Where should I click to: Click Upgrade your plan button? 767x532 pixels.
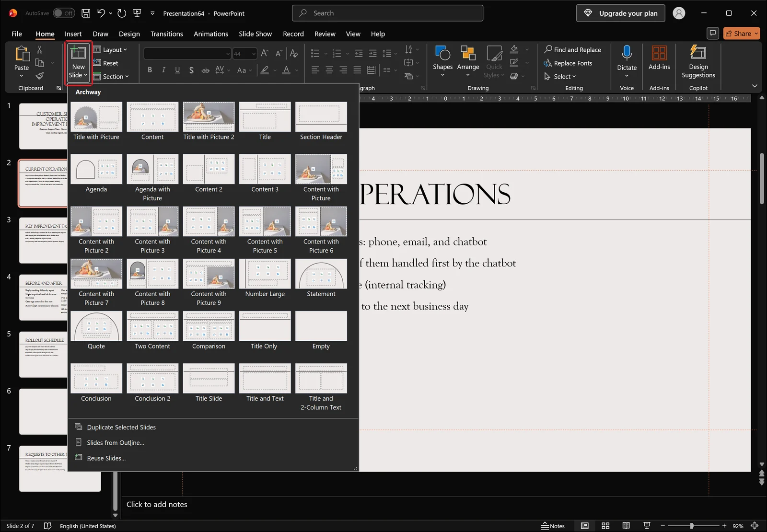pos(621,13)
